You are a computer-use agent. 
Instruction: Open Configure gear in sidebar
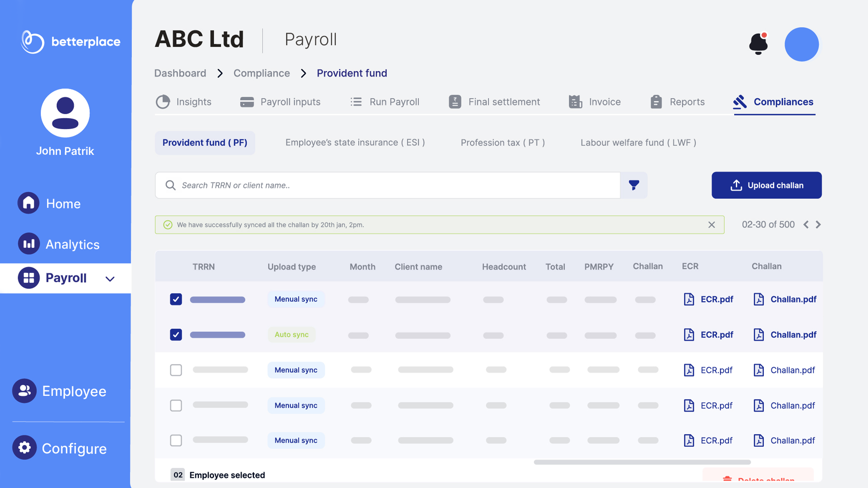(25, 448)
